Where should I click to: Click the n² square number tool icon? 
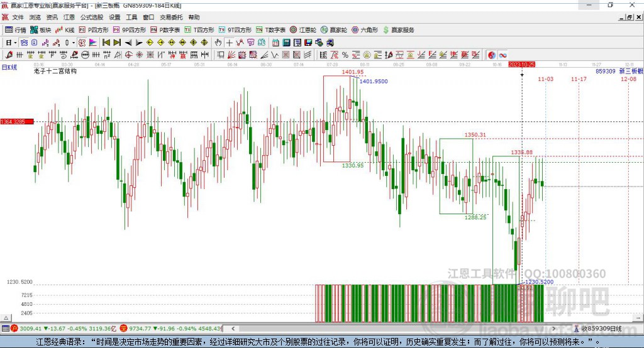[x=107, y=55]
